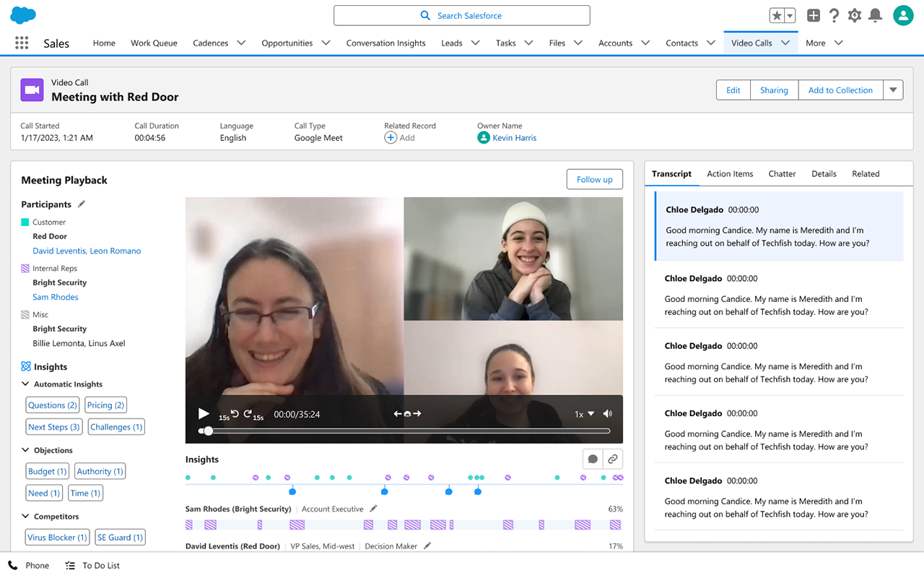Toggle the Budget (1) objection filter
The image size is (924, 578).
47,472
